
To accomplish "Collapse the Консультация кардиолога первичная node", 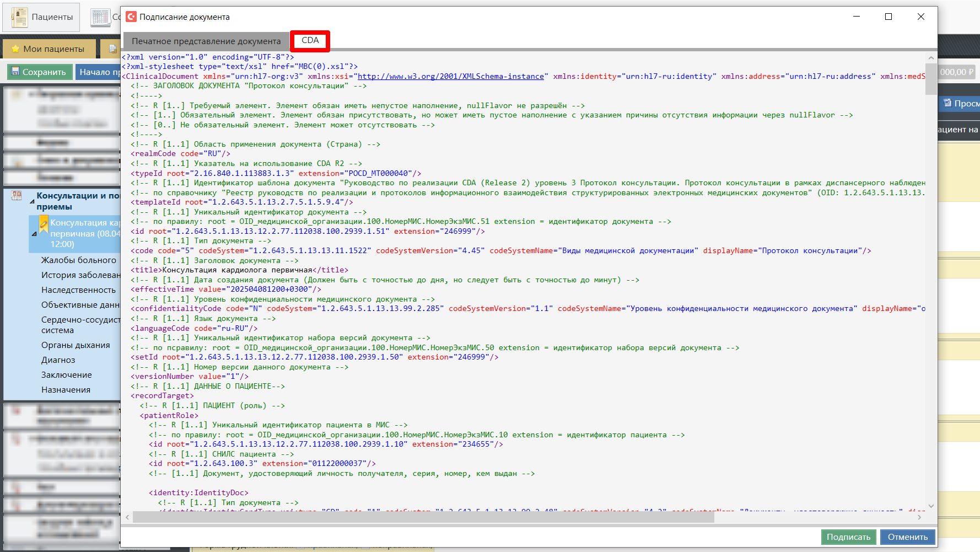I will [x=34, y=234].
